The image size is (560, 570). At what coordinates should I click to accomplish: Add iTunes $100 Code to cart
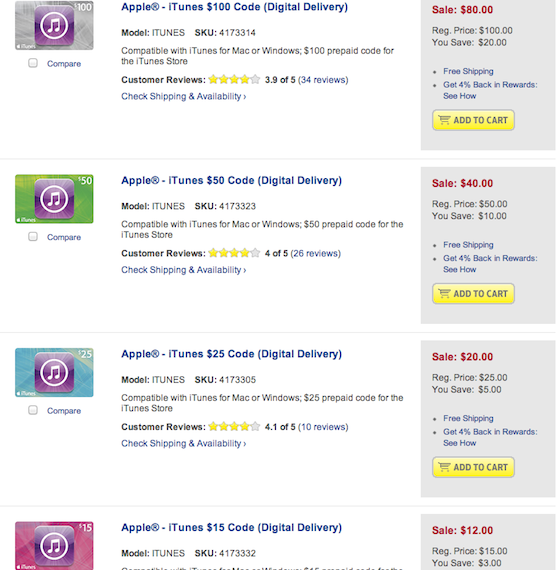point(473,120)
